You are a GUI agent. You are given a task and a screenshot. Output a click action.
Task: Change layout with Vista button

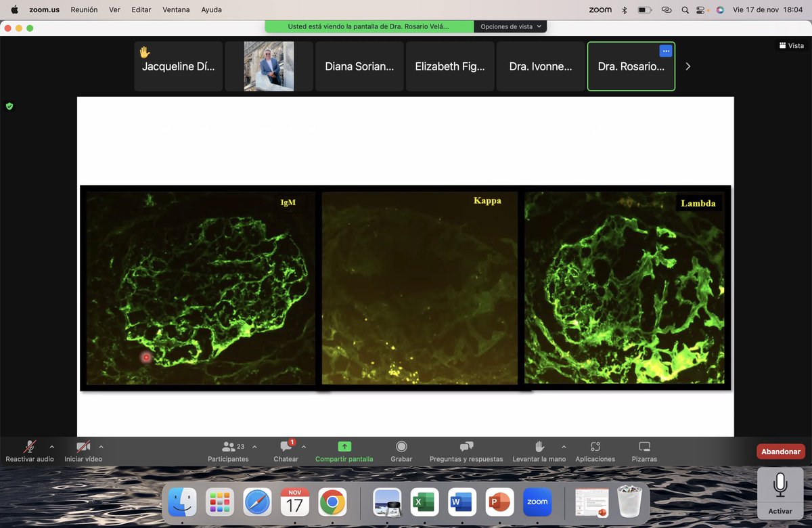791,45
